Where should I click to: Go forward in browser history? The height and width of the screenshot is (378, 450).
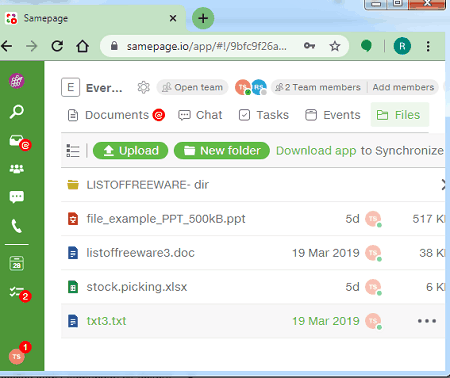(x=32, y=46)
